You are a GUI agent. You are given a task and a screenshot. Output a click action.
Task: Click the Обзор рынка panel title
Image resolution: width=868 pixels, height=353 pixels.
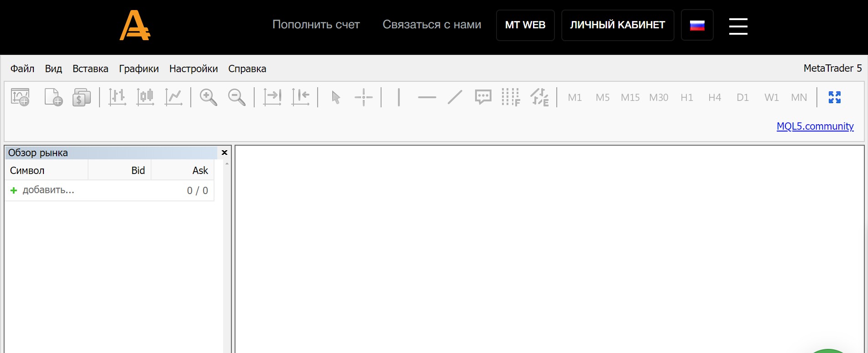38,153
